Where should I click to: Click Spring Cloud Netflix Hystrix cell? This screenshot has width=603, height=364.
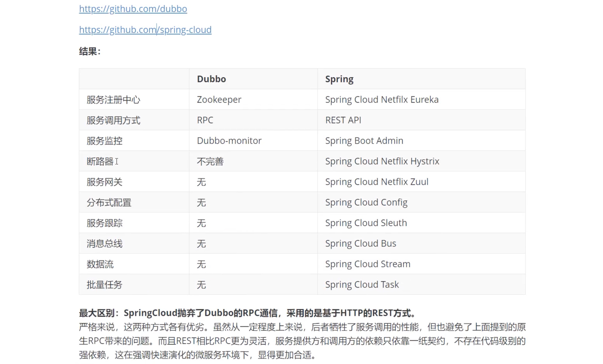(x=382, y=161)
